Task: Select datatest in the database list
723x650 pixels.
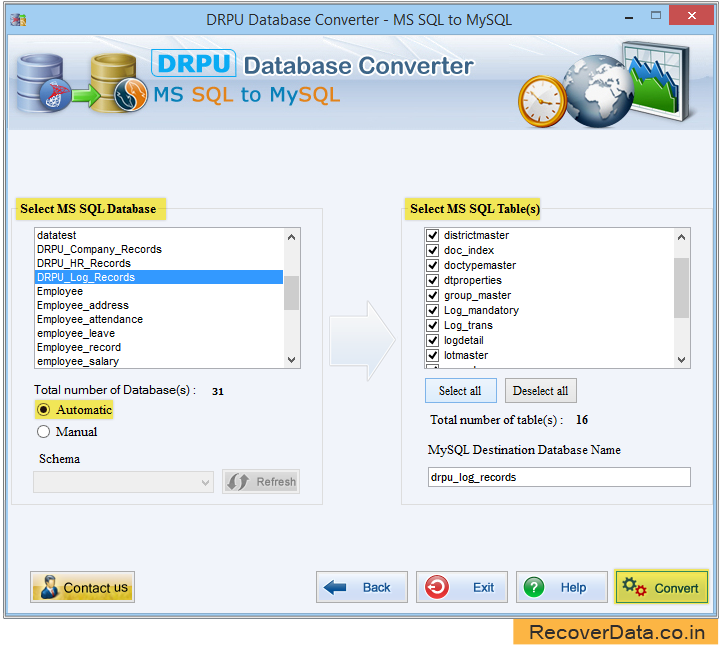Action: (159, 235)
